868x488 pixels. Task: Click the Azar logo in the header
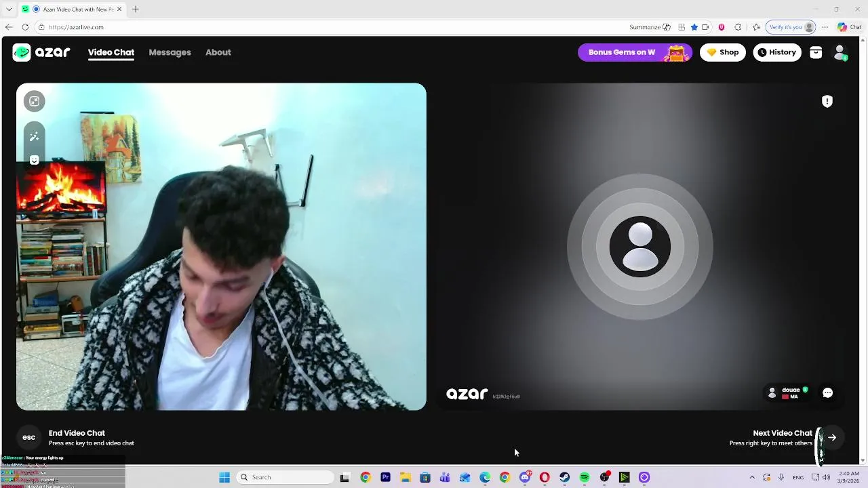[x=41, y=52]
